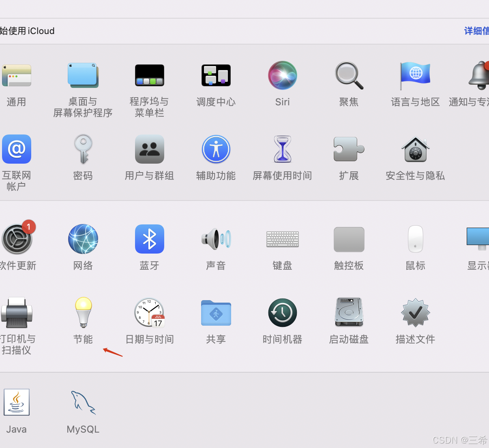Open the 通用 (General) preferences icon

click(16, 75)
